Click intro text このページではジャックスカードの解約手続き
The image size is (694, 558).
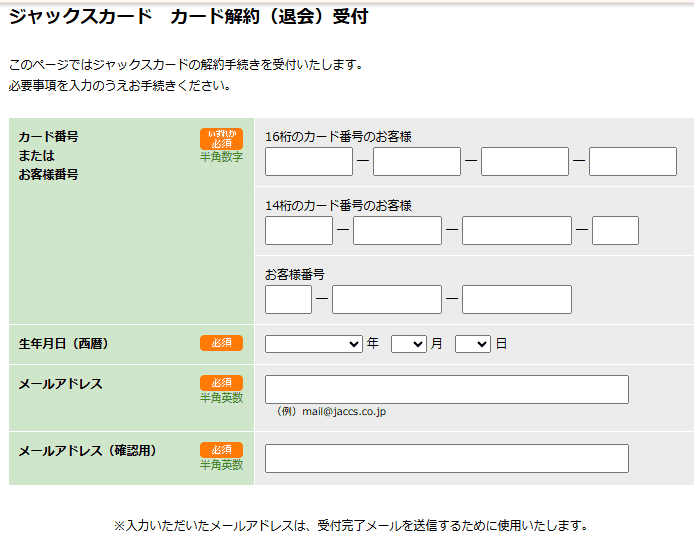[185, 65]
